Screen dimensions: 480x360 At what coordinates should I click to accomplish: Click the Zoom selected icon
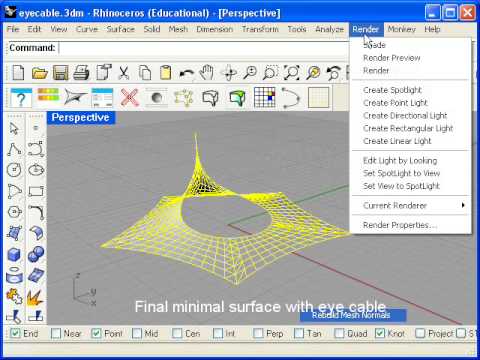[313, 72]
